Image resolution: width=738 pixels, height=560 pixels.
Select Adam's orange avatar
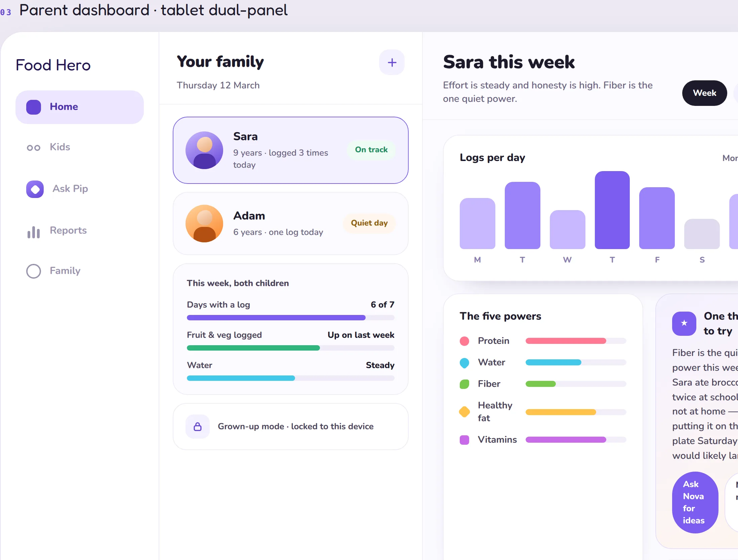tap(204, 224)
